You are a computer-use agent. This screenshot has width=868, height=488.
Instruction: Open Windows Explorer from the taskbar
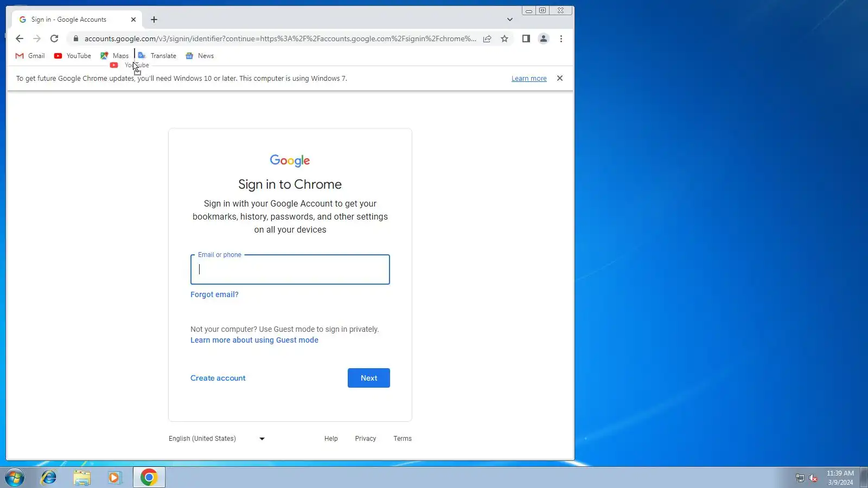click(82, 477)
